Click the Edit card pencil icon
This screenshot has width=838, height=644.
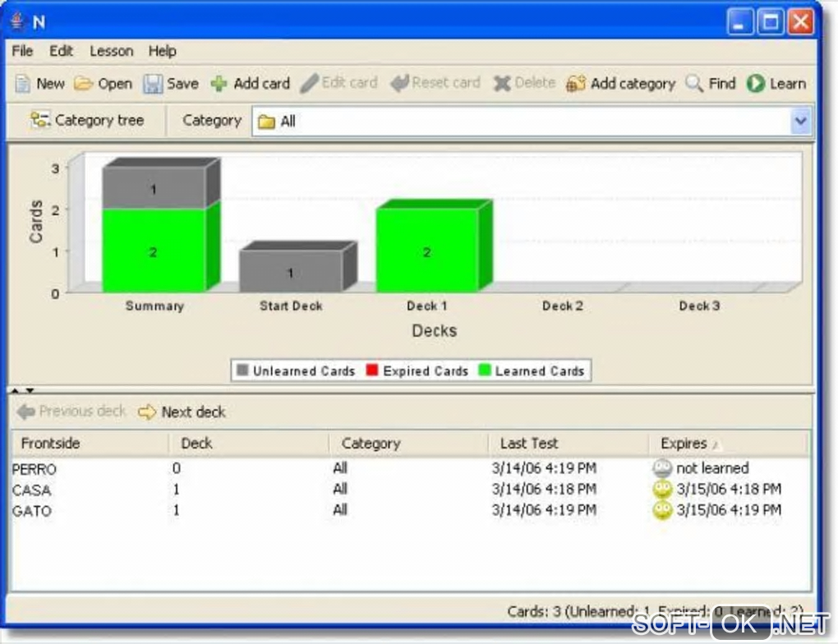coord(309,83)
